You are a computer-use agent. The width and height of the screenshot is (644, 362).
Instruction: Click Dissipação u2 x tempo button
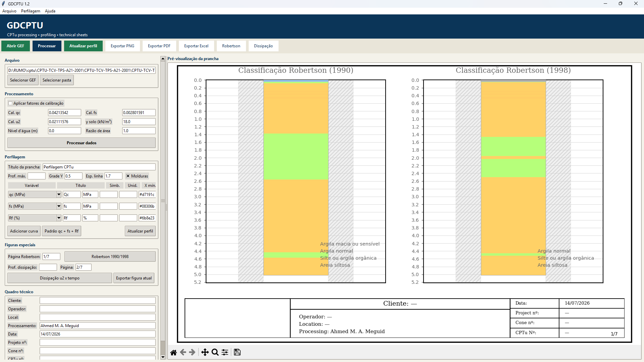60,278
